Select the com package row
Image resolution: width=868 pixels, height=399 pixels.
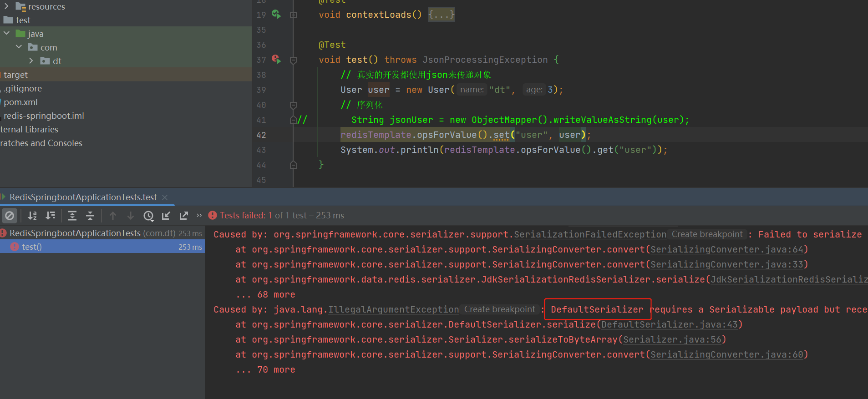tap(126, 47)
